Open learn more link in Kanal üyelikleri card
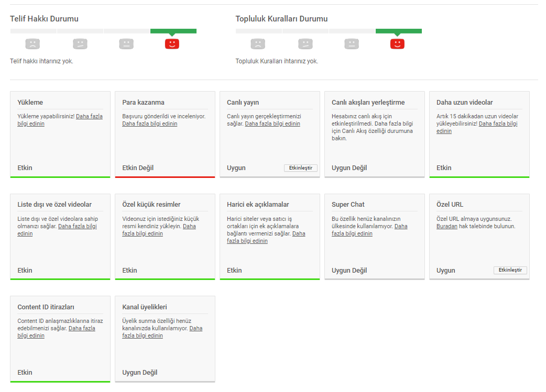 click(143, 335)
